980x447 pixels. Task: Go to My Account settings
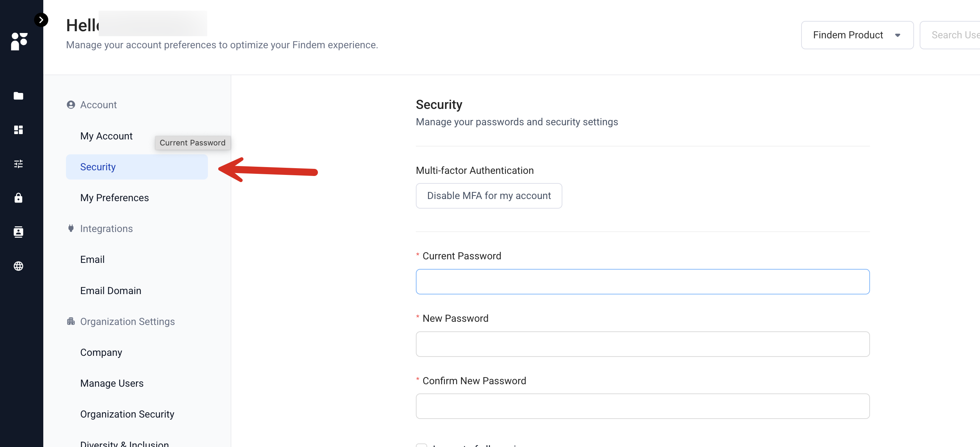tap(106, 136)
